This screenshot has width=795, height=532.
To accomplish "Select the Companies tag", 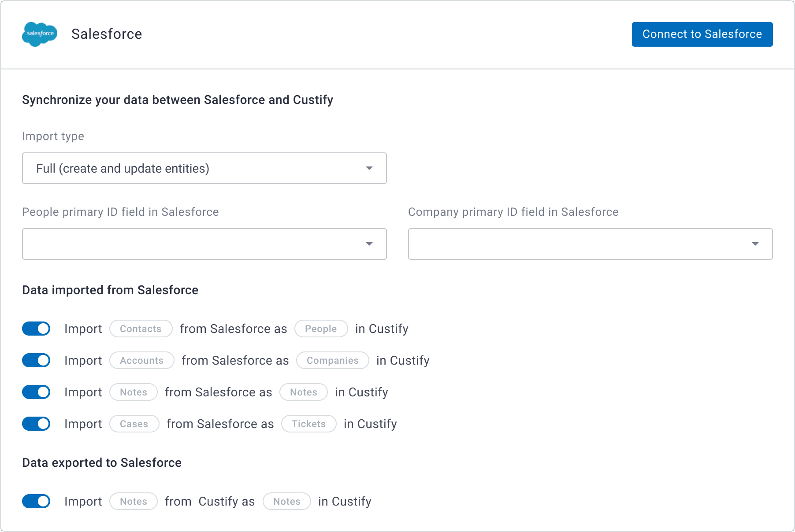I will tap(332, 360).
